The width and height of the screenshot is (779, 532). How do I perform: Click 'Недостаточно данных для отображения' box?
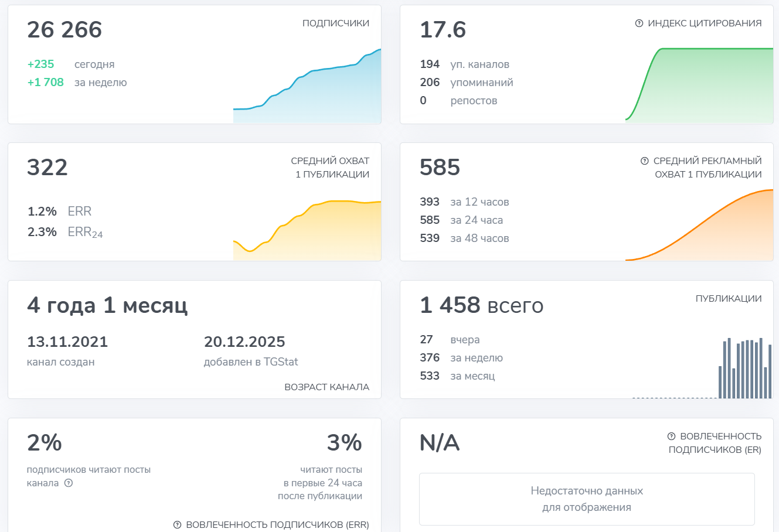[x=587, y=499]
